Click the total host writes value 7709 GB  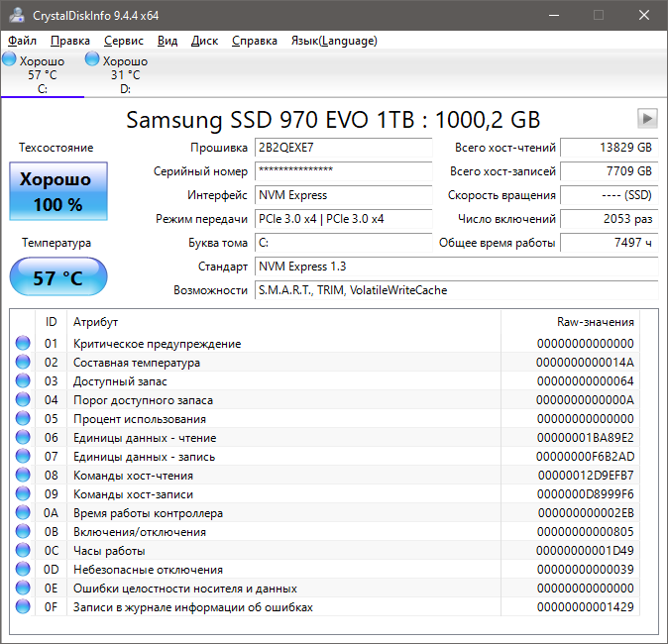click(609, 171)
